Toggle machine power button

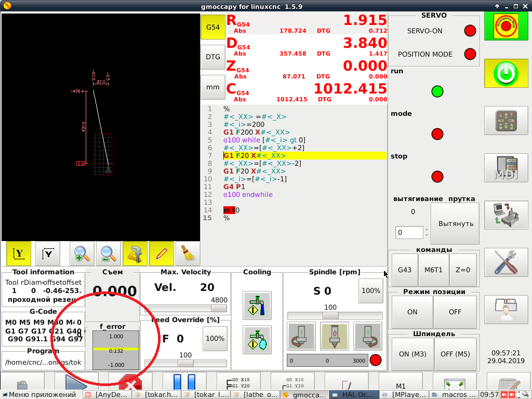(506, 73)
